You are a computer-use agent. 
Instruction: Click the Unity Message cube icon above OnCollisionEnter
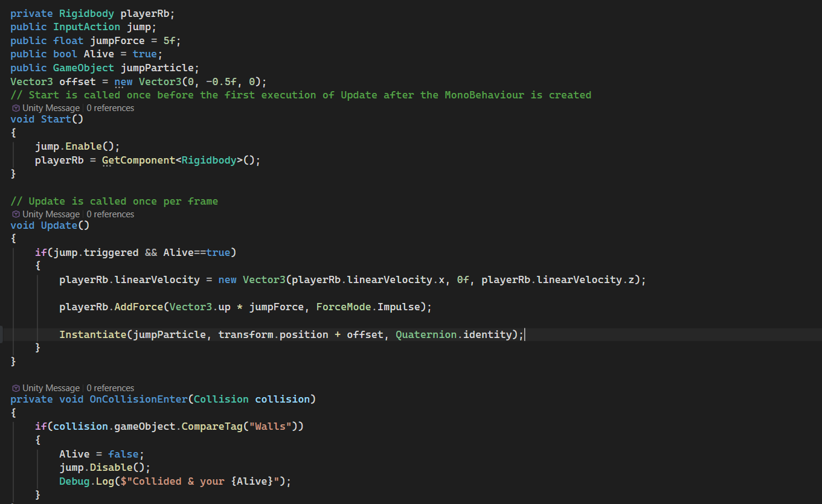coord(16,388)
